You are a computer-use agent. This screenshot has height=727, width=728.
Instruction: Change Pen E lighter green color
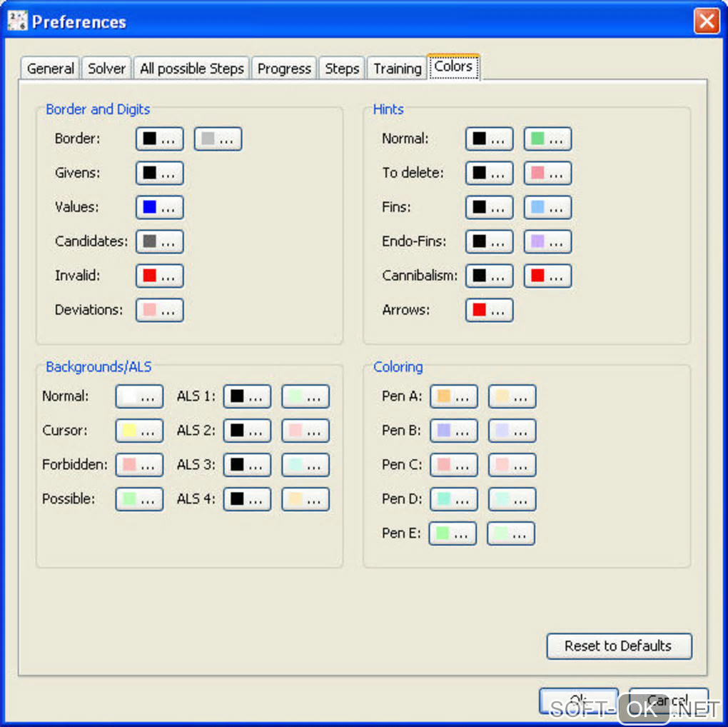[x=511, y=533]
